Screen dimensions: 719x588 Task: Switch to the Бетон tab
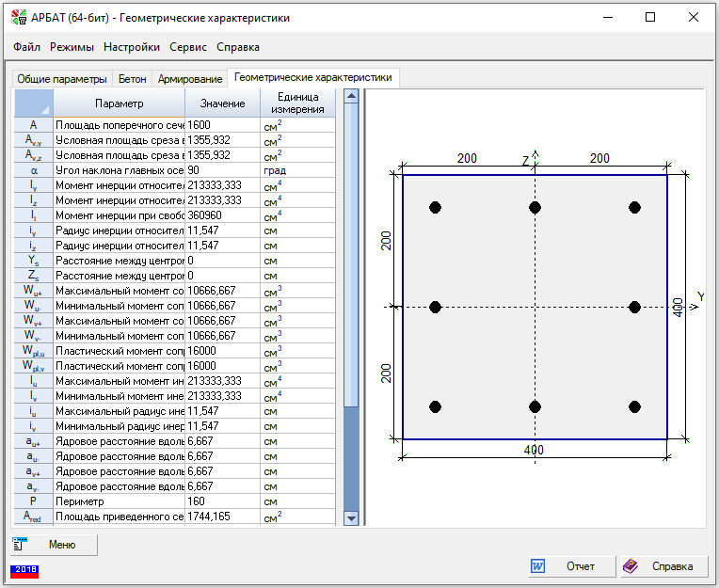pos(132,79)
